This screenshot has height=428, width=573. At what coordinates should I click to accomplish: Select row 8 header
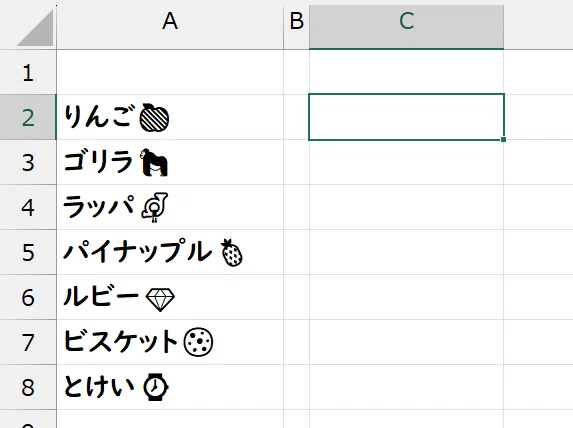coord(28,387)
